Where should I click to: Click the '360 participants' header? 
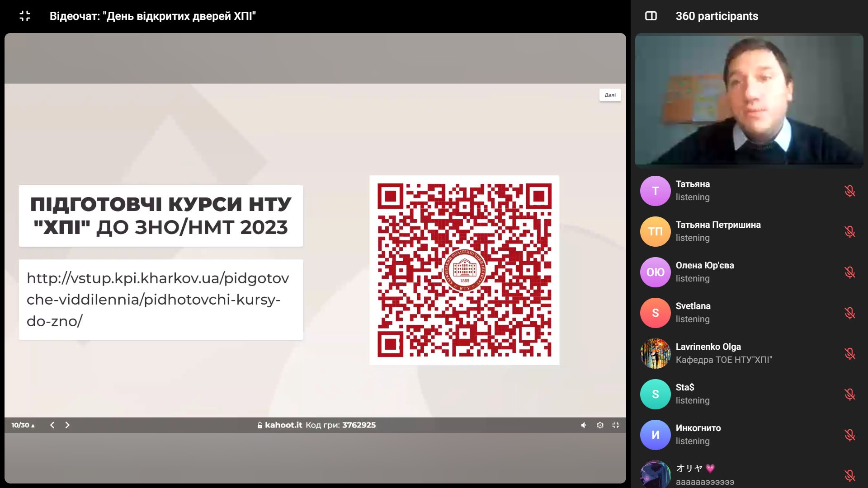click(x=717, y=16)
